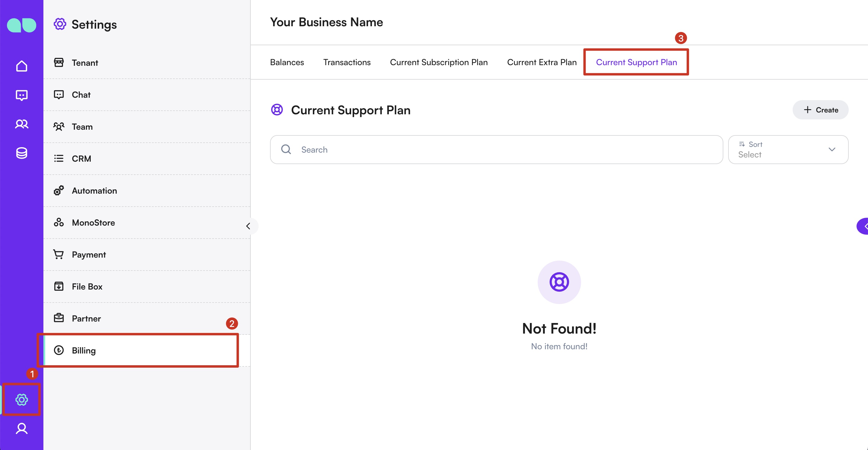Click the Search input field
The image size is (868, 450).
[x=505, y=150]
